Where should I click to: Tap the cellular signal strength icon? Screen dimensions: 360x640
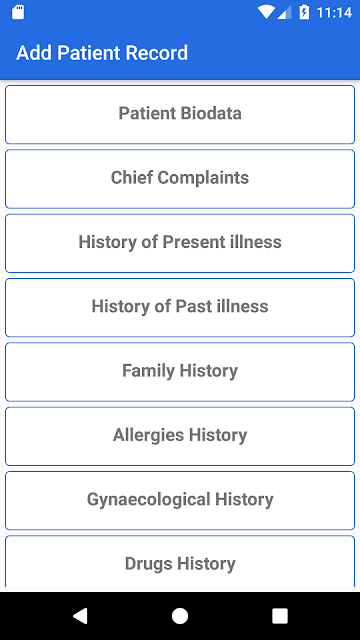pos(284,12)
